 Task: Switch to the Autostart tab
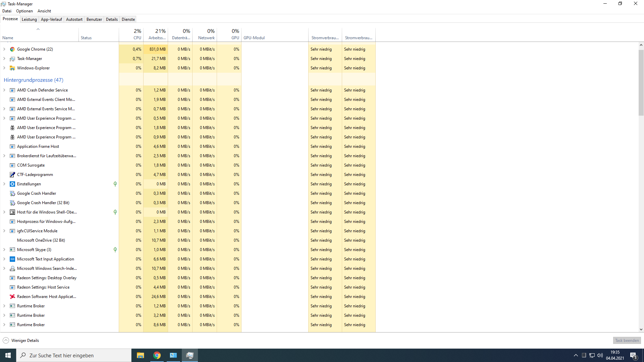(74, 19)
